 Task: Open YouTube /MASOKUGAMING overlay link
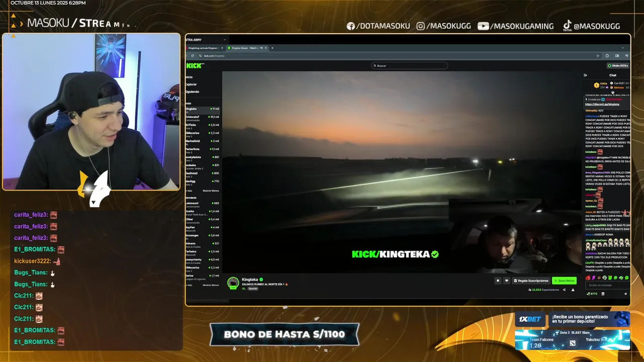tap(516, 26)
